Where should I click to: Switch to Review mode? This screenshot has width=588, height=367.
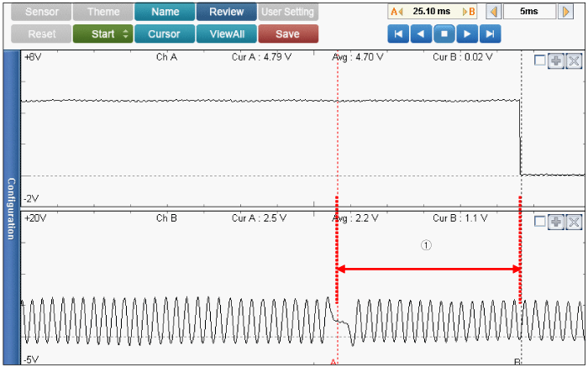[227, 12]
